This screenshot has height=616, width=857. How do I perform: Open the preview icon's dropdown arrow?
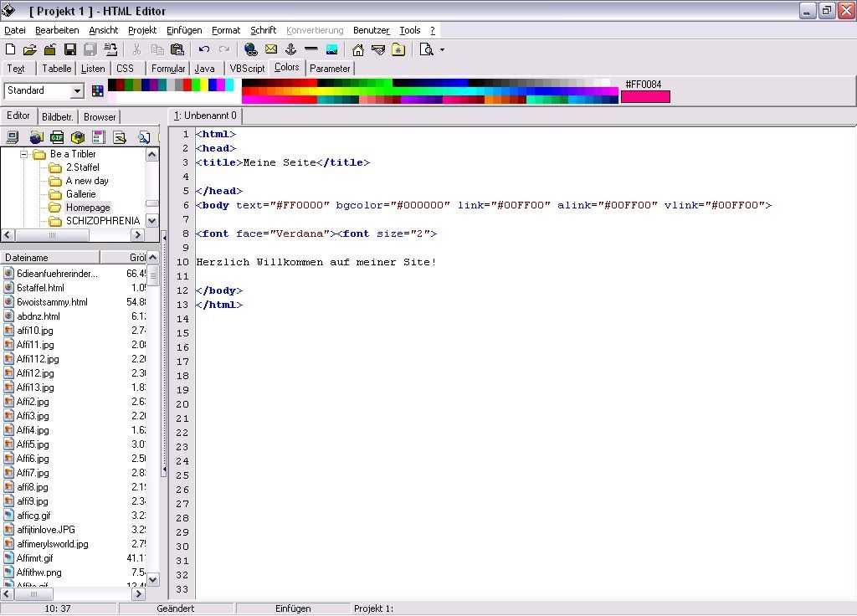(442, 49)
